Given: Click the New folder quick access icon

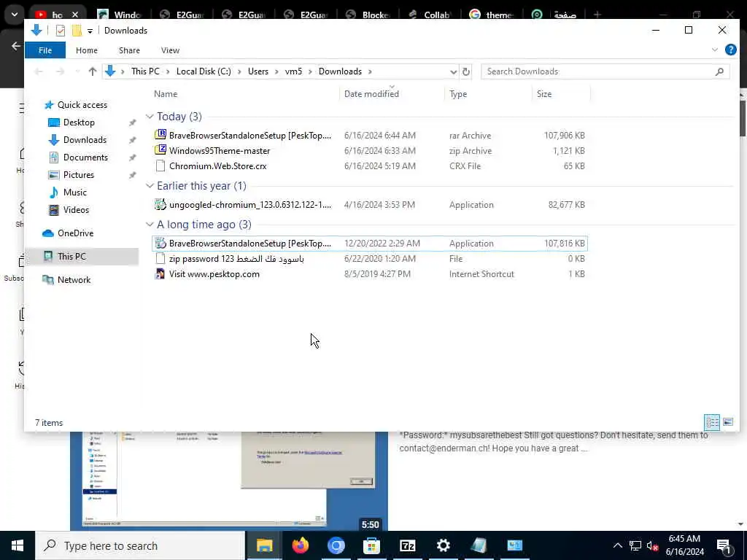Looking at the screenshot, I should pos(76,31).
